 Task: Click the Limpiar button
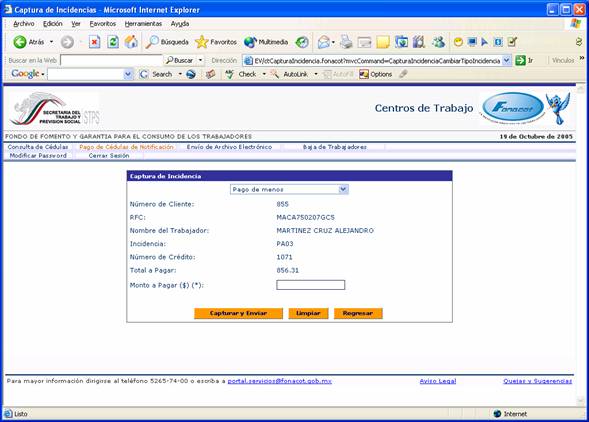(x=308, y=313)
